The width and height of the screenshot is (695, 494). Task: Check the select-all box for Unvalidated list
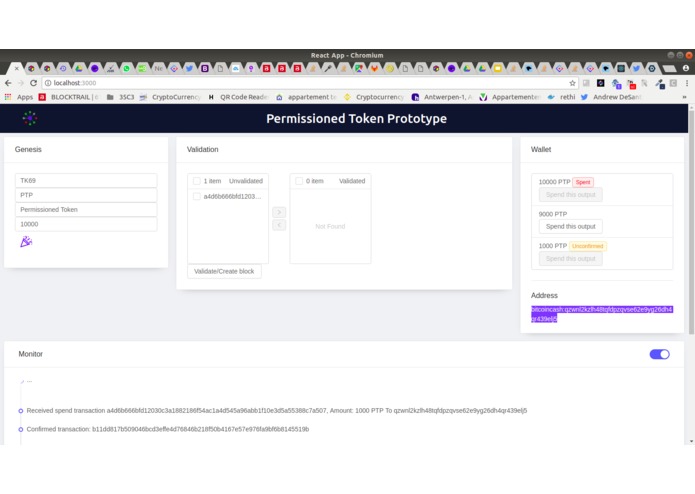tap(196, 181)
